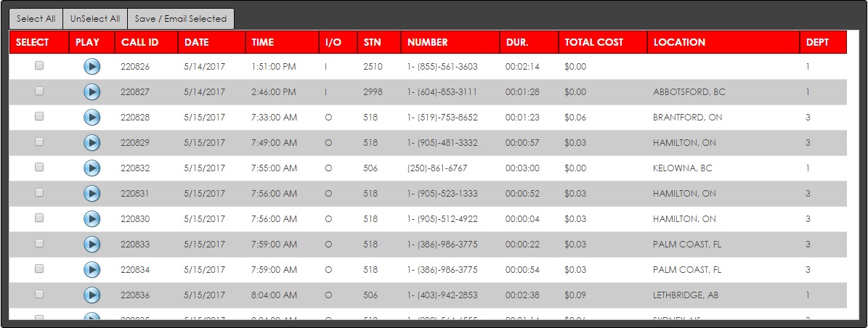Play the Lethbridge call 220836
868x328 pixels.
click(92, 295)
